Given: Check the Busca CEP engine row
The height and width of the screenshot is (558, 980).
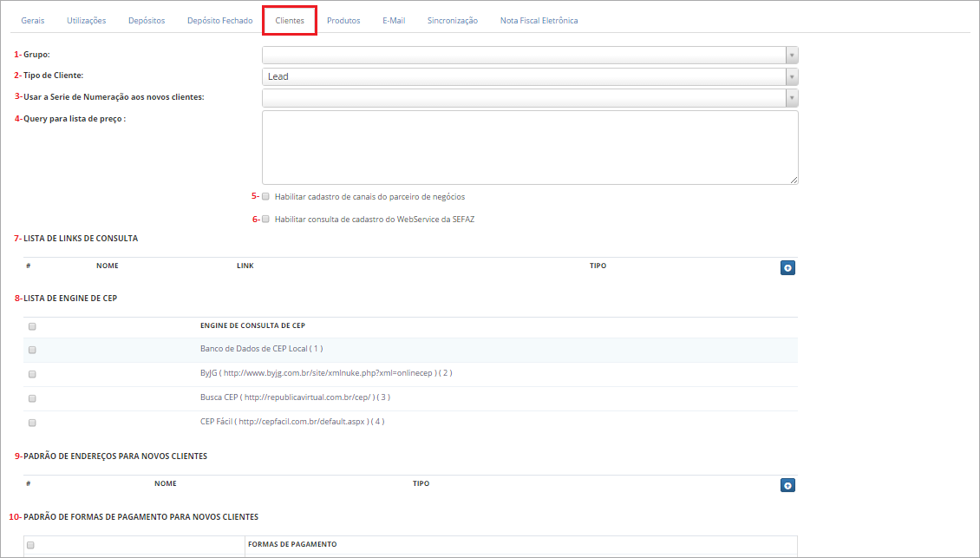Looking at the screenshot, I should click(x=32, y=398).
